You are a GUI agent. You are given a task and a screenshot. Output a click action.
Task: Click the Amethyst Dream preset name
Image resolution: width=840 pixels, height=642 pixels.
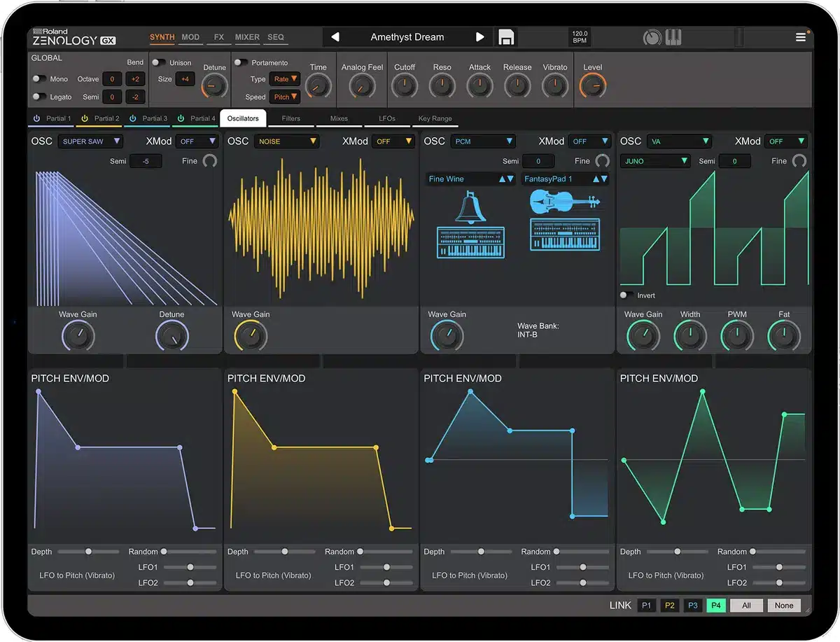(x=407, y=37)
